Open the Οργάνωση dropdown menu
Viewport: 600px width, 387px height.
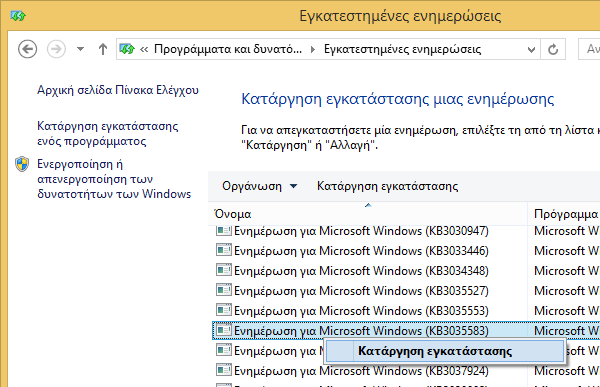pos(260,186)
